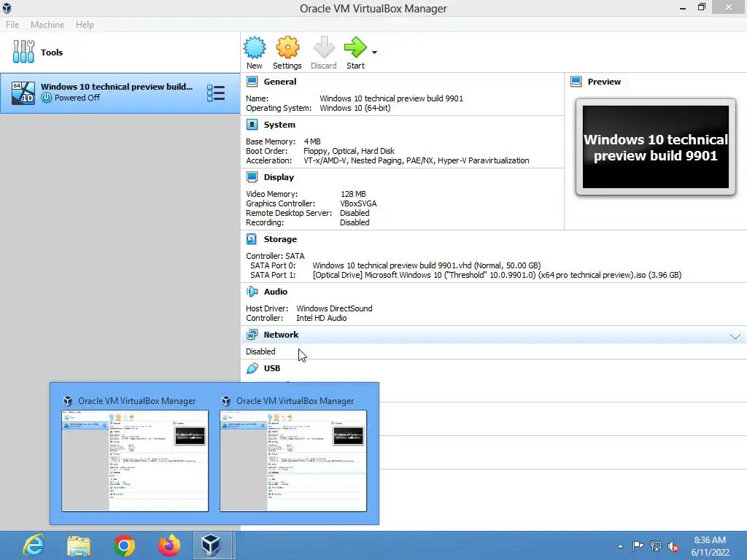Click the System section icon
This screenshot has width=747, height=560.
[252, 125]
